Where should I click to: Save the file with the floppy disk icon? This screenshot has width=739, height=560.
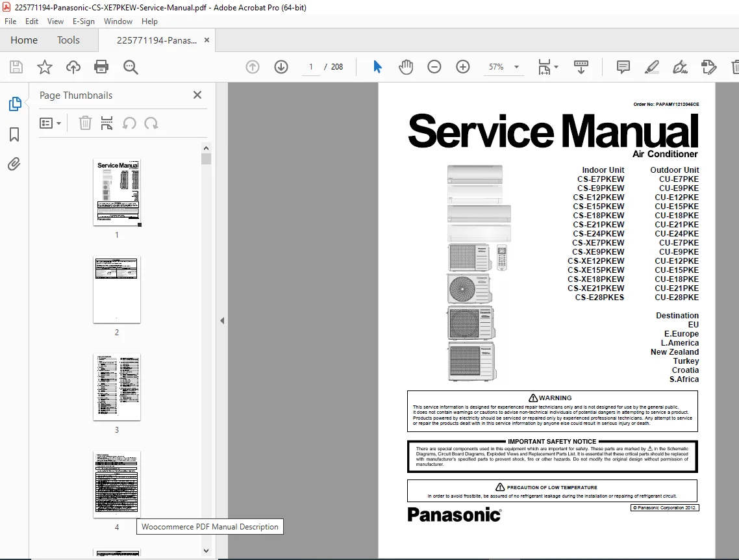point(16,67)
